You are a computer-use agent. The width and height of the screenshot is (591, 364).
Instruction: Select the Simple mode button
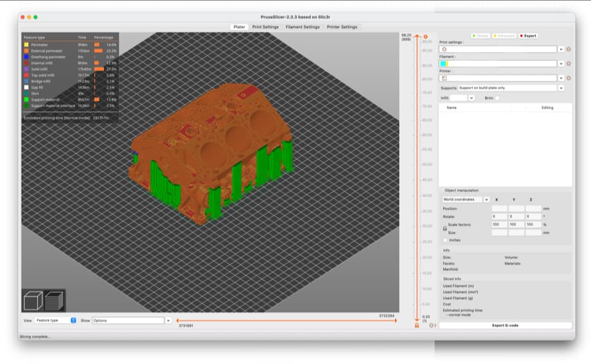click(481, 36)
